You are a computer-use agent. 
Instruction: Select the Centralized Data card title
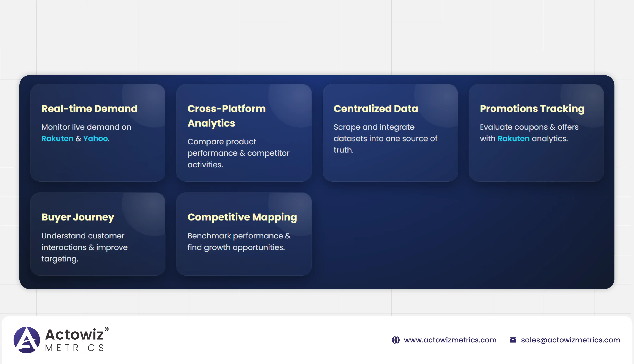[x=376, y=108]
